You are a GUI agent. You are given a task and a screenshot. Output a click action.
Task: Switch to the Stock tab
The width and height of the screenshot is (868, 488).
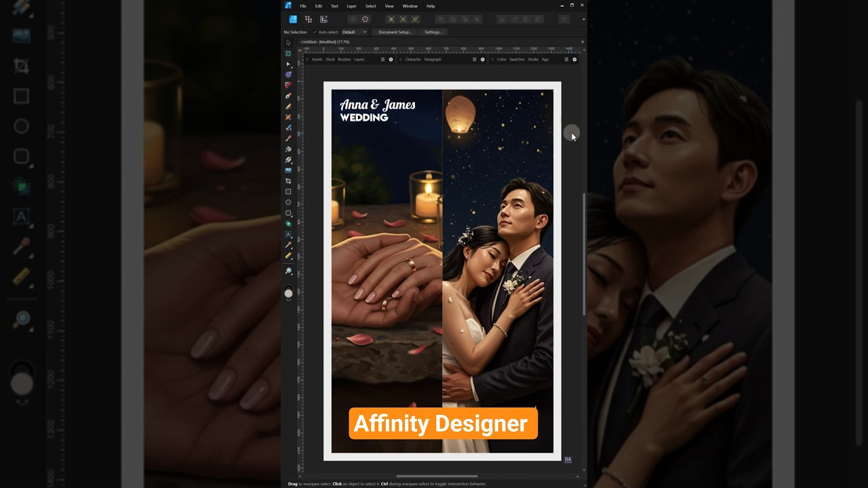[x=330, y=59]
